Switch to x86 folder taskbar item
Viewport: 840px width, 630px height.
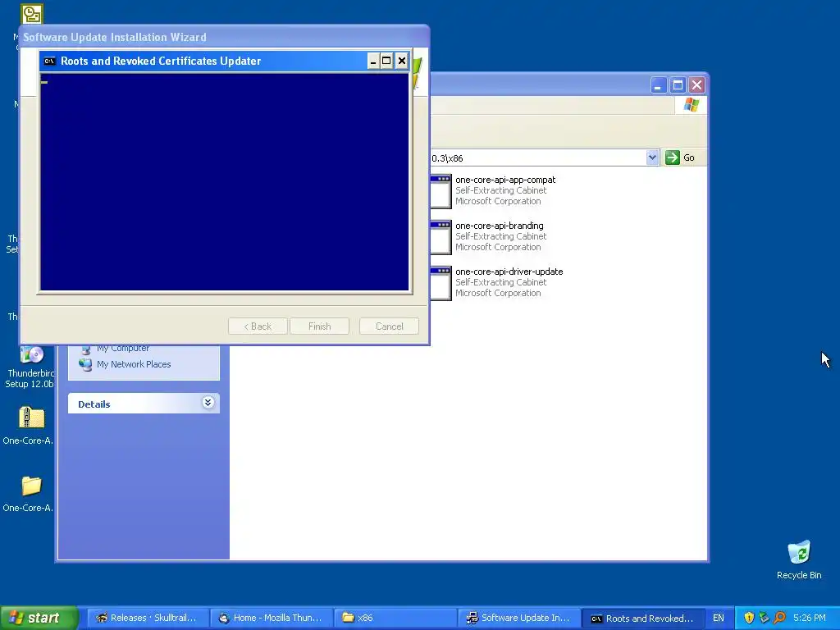pos(395,618)
